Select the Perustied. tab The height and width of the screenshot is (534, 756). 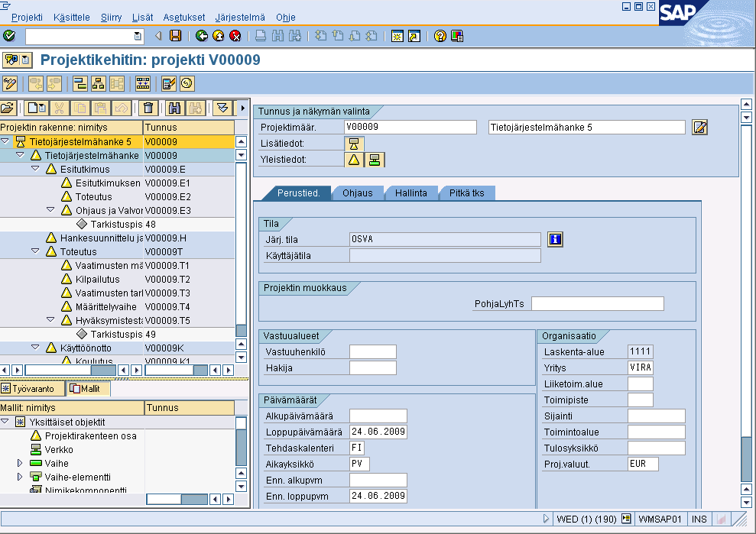tap(298, 193)
